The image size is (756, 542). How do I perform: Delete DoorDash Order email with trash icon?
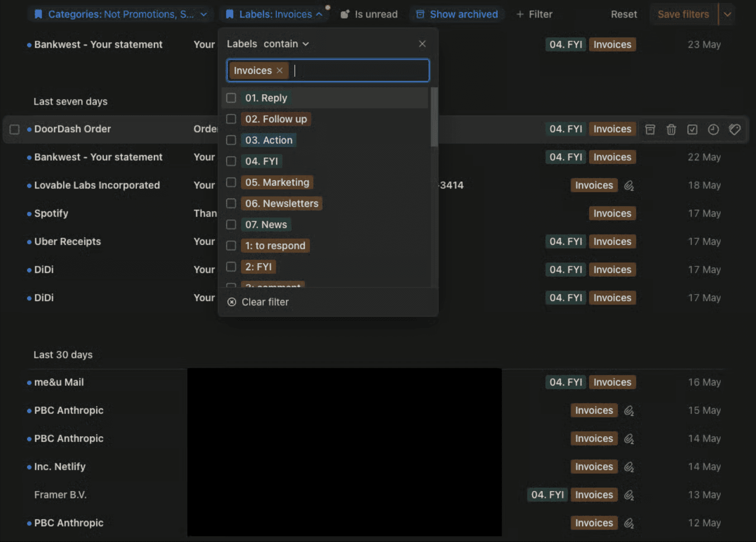tap(671, 129)
